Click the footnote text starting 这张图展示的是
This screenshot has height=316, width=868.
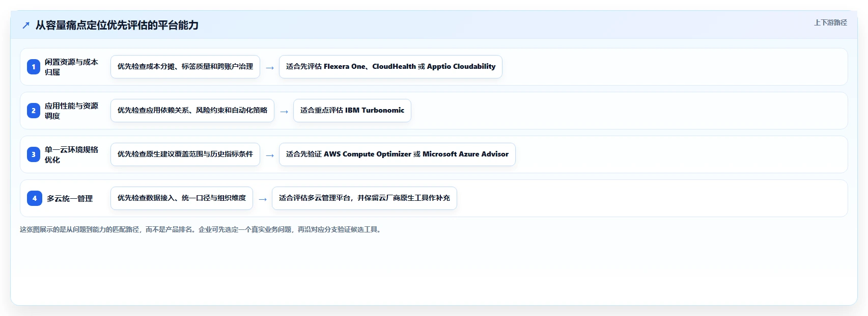tap(202, 229)
